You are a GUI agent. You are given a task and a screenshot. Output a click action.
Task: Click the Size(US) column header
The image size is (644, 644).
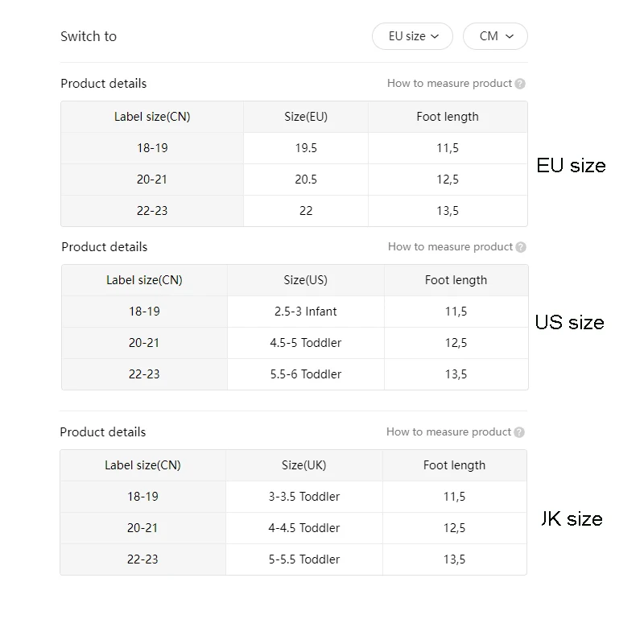point(306,280)
